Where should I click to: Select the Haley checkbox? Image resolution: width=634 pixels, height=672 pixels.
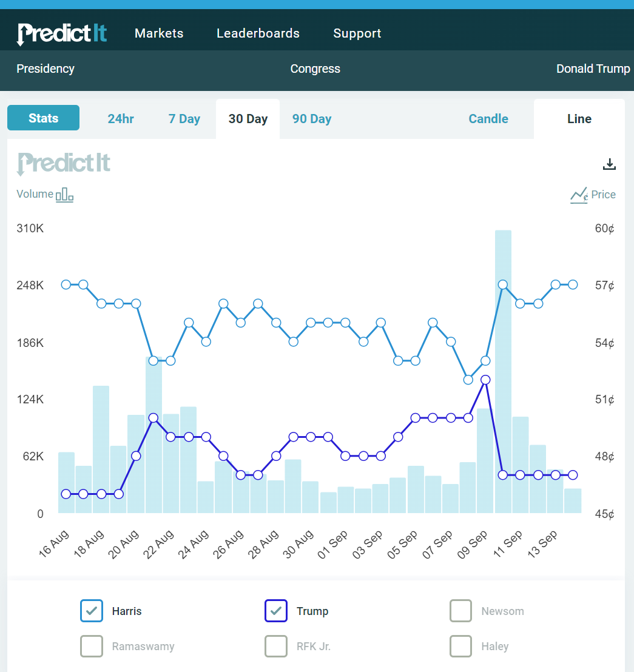[460, 646]
